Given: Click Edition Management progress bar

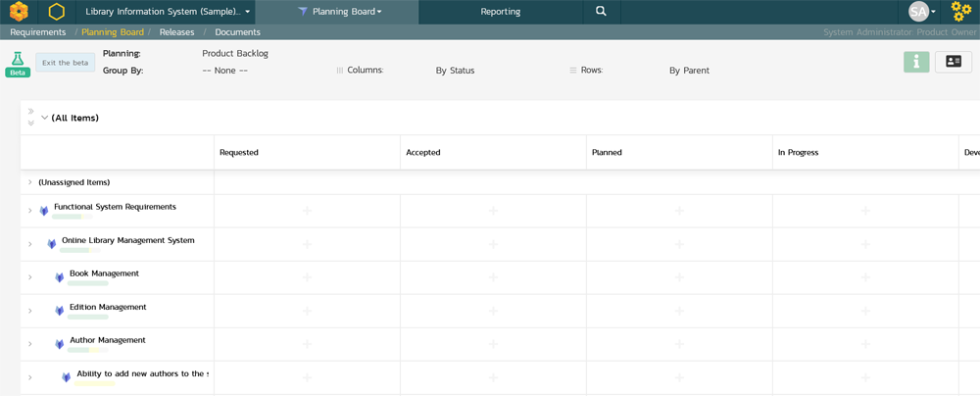Looking at the screenshot, I should tap(87, 317).
